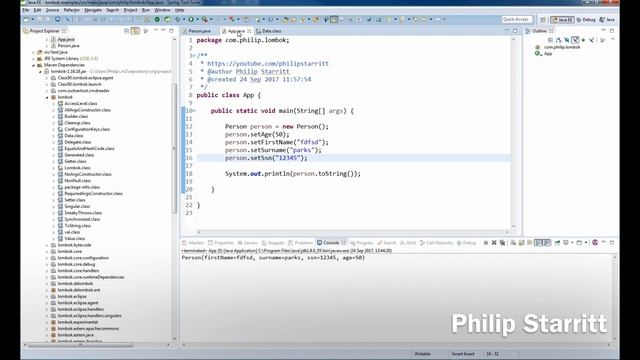Viewport: 640px width, 360px height.
Task: Click the Debug bug icon in main toolbar
Action: coord(178,19)
